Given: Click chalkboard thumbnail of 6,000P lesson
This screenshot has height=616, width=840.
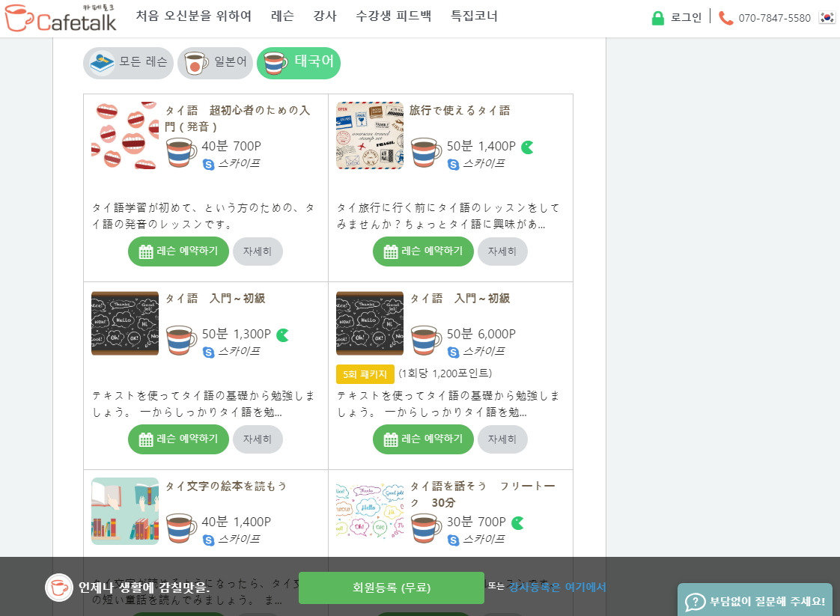Looking at the screenshot, I should (x=370, y=323).
